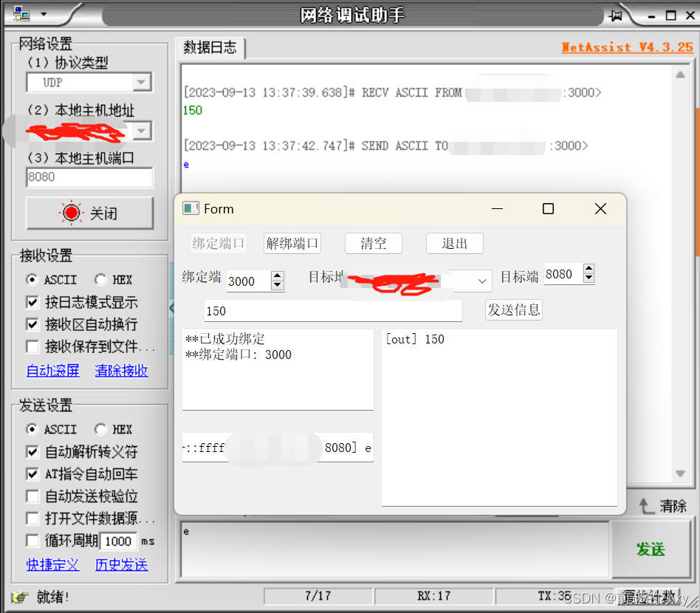Decrease 目标端 port with down arrow
Image resolution: width=700 pixels, height=613 pixels.
coord(589,278)
